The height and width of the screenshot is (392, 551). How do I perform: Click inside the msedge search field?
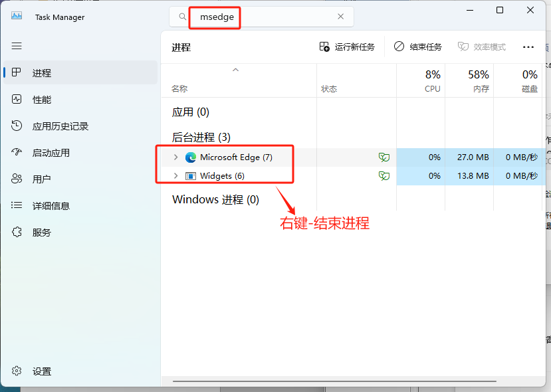(279, 17)
